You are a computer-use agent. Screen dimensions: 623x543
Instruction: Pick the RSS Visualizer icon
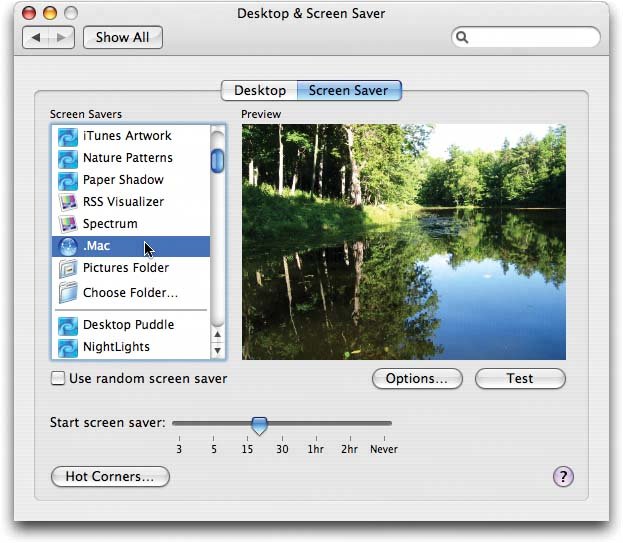(x=68, y=202)
